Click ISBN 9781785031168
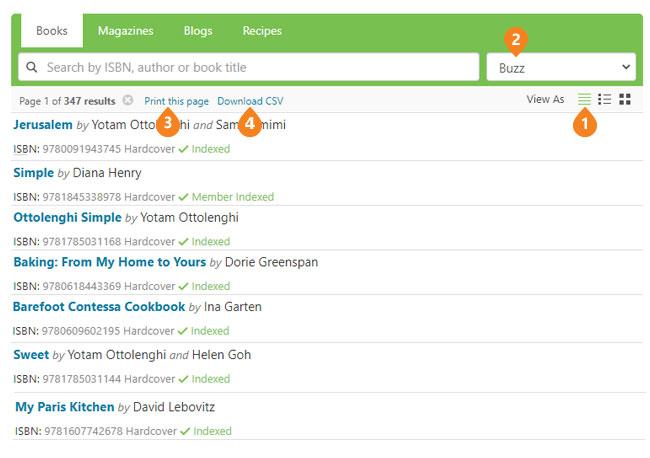 tap(82, 242)
